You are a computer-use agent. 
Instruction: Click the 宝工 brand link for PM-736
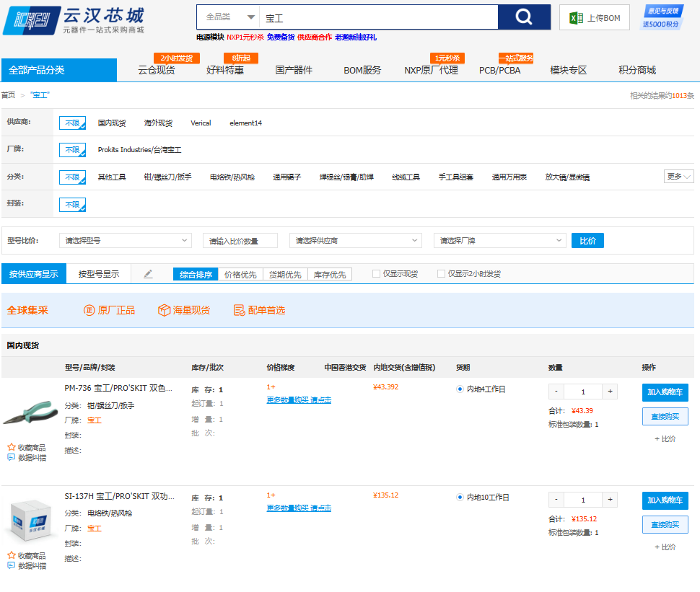[95, 420]
